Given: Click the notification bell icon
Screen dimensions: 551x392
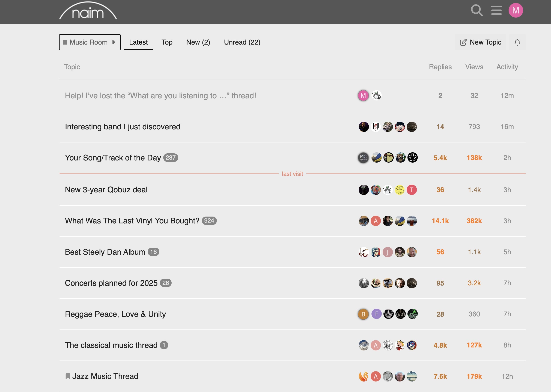Looking at the screenshot, I should pos(517,42).
